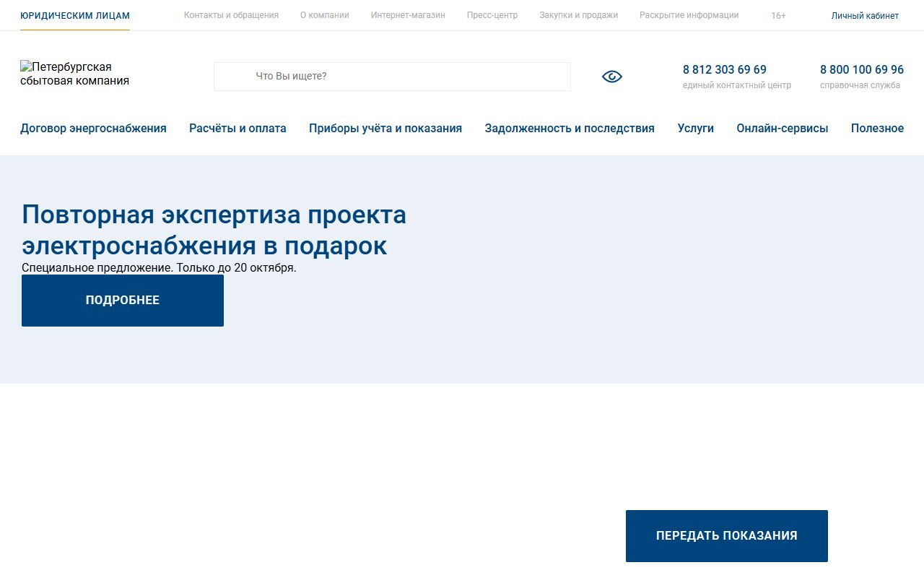This screenshot has width=924, height=578.
Task: Open Контакты и обращения link
Action: (231, 15)
